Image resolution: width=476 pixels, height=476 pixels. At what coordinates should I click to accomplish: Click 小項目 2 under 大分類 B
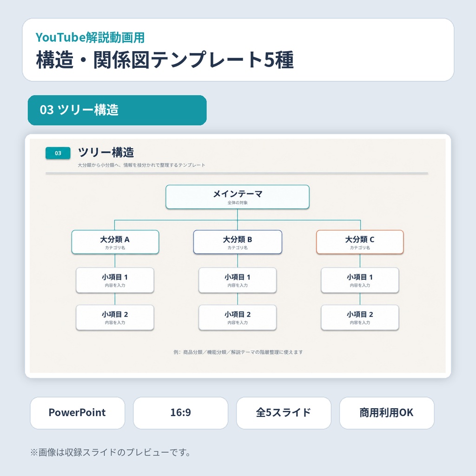click(x=238, y=317)
